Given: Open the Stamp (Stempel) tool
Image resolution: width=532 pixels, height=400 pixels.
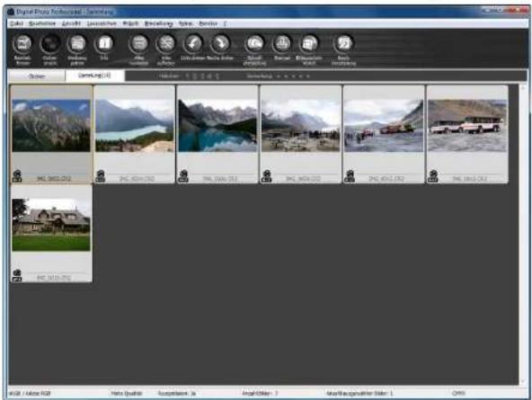Looking at the screenshot, I should tap(282, 48).
